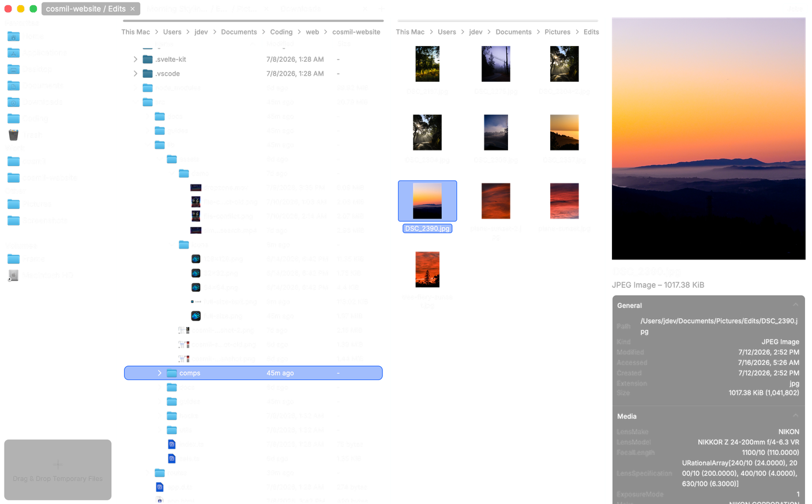Go to cosmil-website in left breadcrumb

pos(356,32)
